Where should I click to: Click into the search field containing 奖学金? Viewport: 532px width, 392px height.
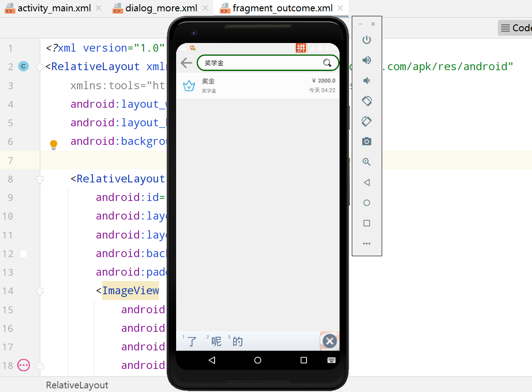[268, 63]
